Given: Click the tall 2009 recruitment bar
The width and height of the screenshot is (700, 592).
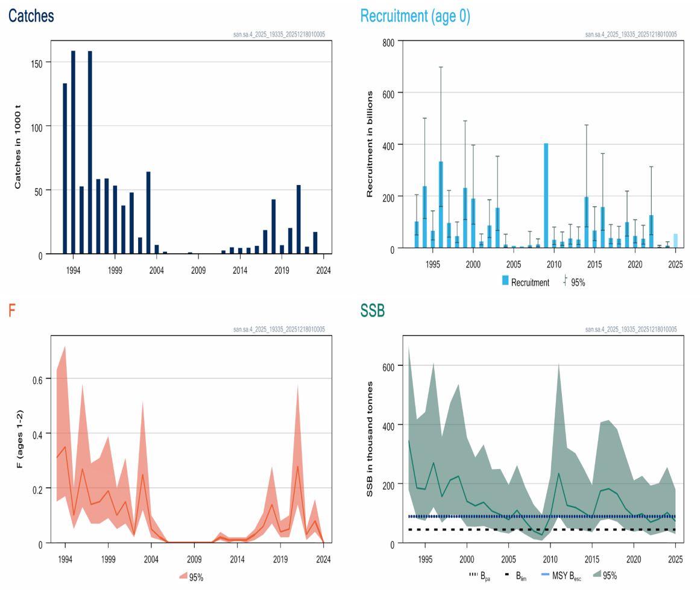Looking at the screenshot, I should click(546, 196).
